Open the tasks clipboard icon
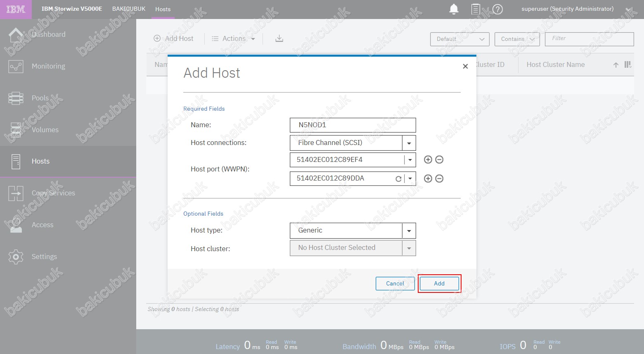644x354 pixels. point(476,9)
